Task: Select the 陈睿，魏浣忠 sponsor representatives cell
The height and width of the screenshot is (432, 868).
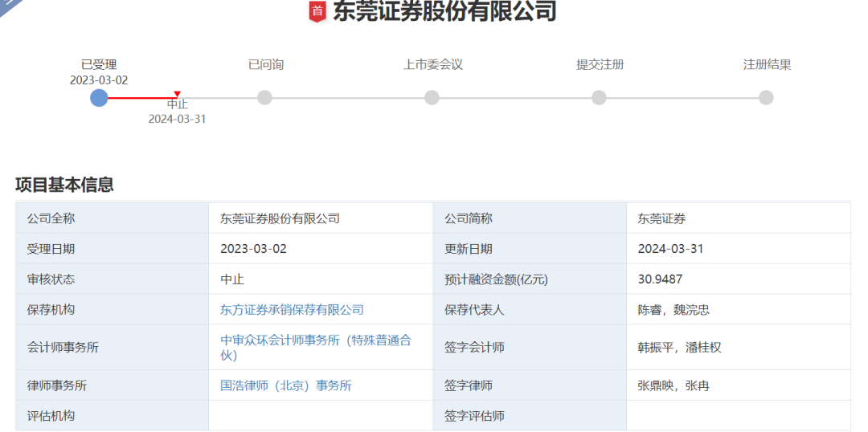Action: click(674, 309)
